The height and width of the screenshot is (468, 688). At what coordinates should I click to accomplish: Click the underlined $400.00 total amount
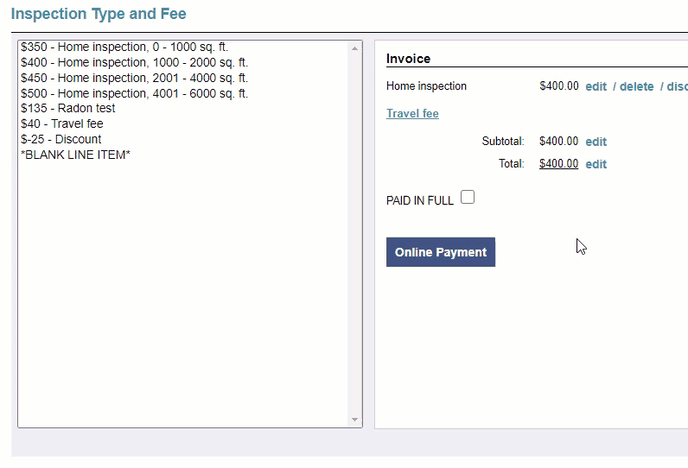pyautogui.click(x=558, y=164)
